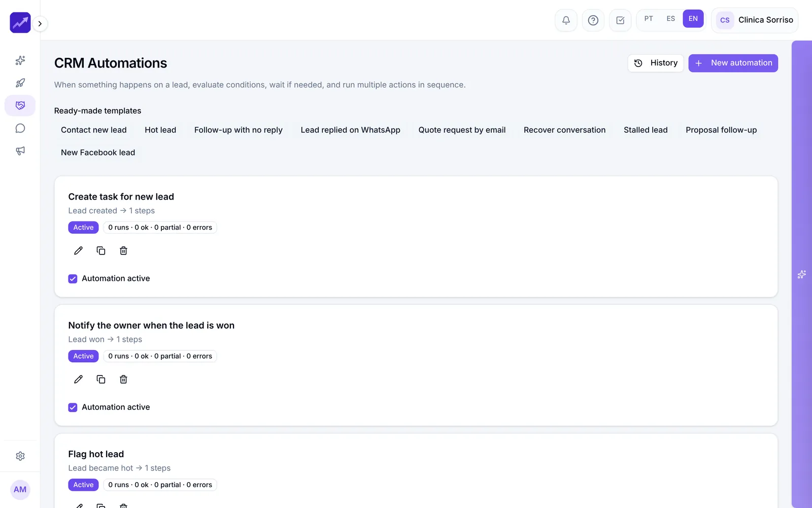
Task: Duplicate the 'Notify the owner' automation
Action: pyautogui.click(x=101, y=379)
